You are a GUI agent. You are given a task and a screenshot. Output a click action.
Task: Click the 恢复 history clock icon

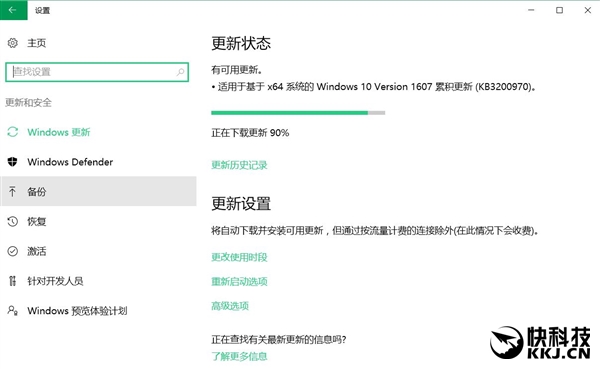[13, 221]
